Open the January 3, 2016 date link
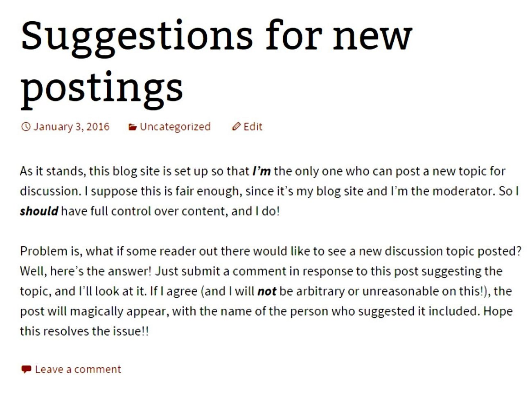The height and width of the screenshot is (395, 532). click(x=71, y=127)
